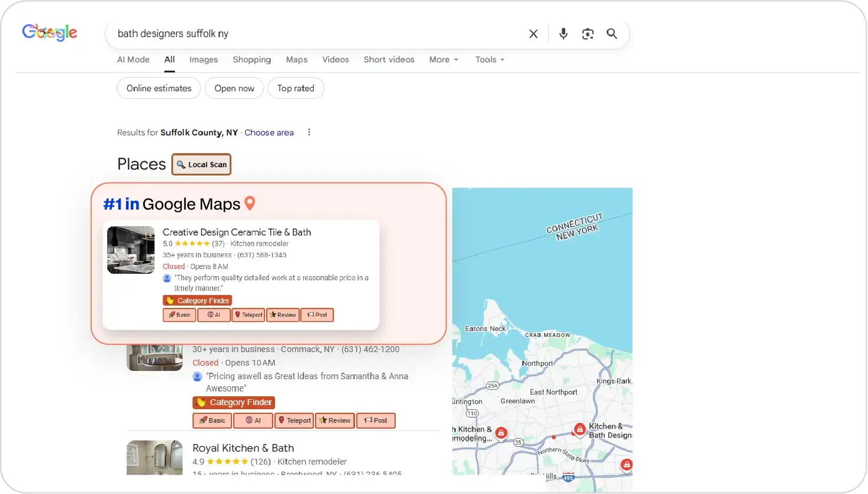Click the magnifying glass search button
Screen dimensions: 868x494
[612, 34]
